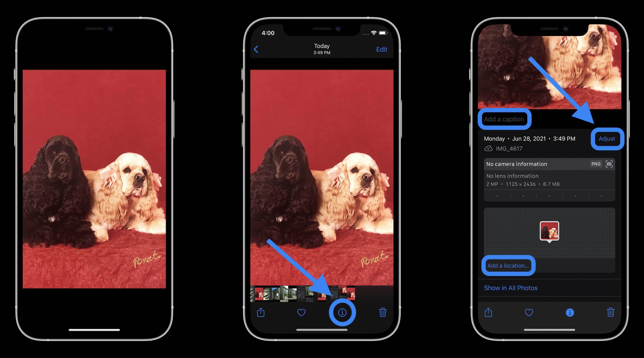Tap 'Add a caption' input field
The width and height of the screenshot is (644, 358).
[504, 118]
